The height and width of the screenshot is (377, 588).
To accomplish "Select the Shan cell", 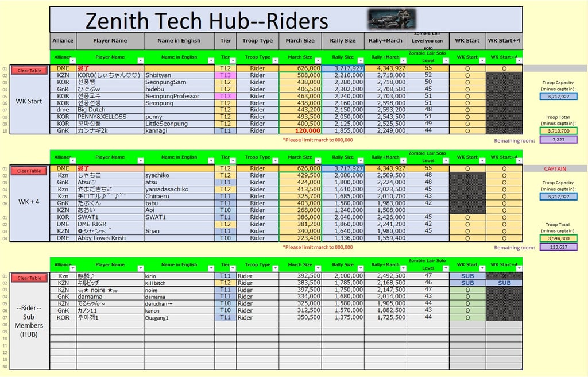I will tap(179, 231).
